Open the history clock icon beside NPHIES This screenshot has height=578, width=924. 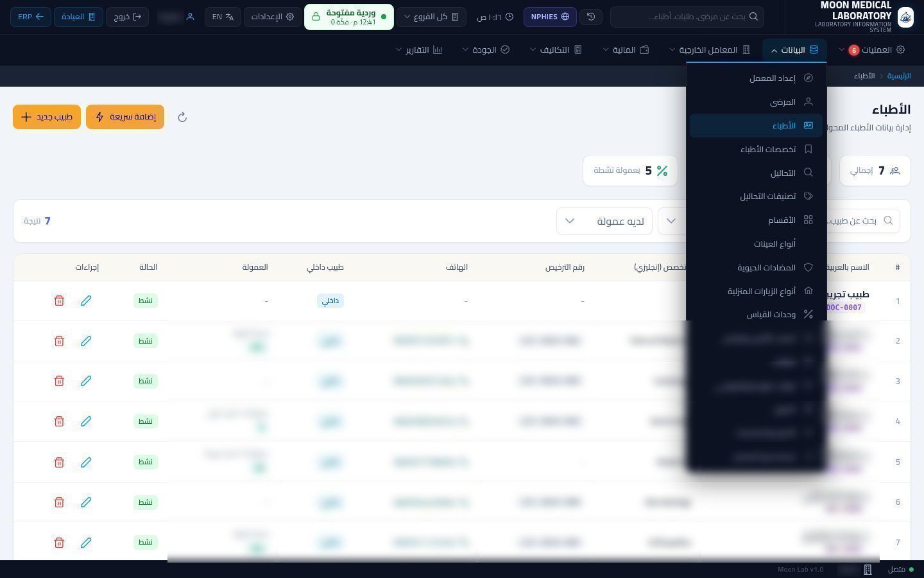pos(591,17)
